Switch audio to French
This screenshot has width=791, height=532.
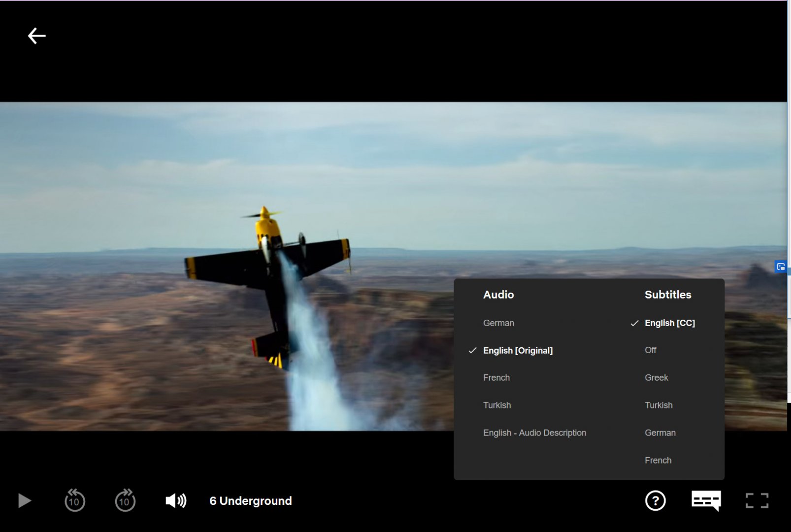coord(496,378)
